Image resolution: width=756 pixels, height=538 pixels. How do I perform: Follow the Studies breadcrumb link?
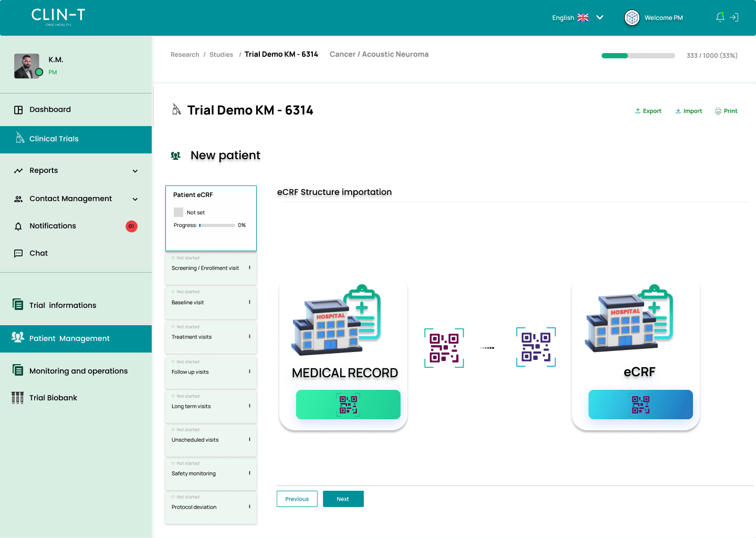221,55
